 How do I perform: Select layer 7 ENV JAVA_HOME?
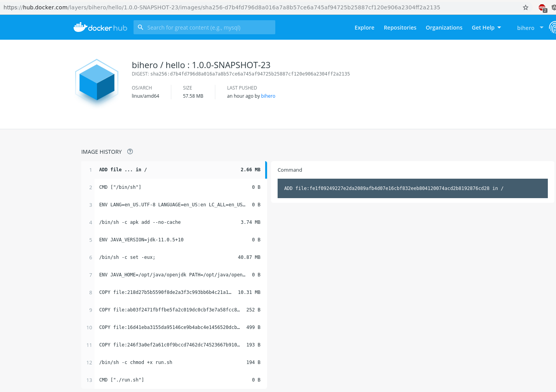coord(174,275)
